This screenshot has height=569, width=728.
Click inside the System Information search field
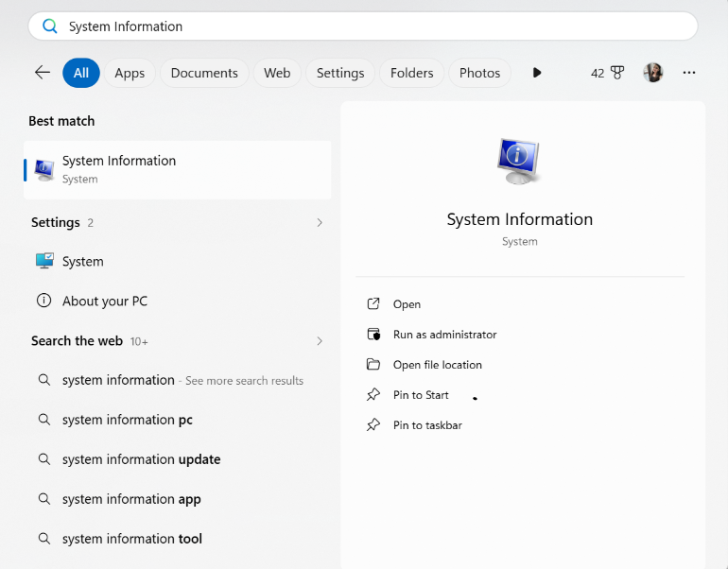tap(363, 26)
